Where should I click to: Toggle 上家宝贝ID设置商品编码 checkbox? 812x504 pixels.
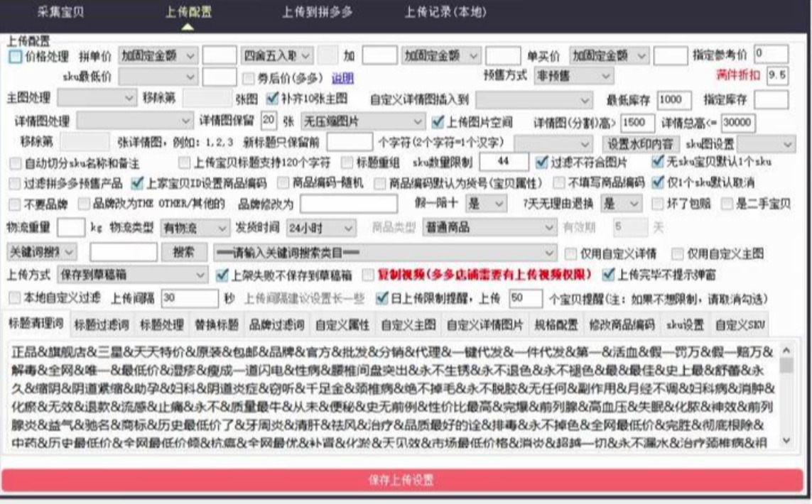[137, 182]
